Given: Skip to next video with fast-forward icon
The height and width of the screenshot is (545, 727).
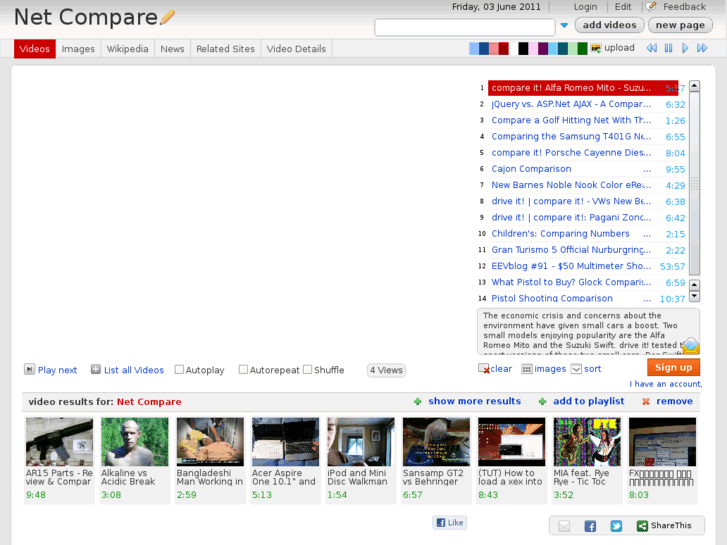Looking at the screenshot, I should coord(702,48).
